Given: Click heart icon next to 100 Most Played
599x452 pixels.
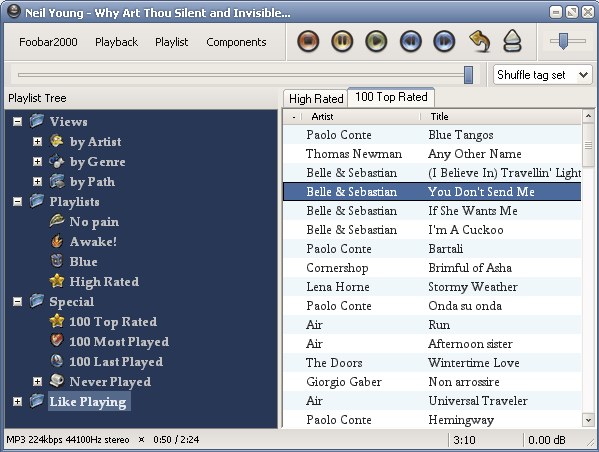Looking at the screenshot, I should pos(57,340).
